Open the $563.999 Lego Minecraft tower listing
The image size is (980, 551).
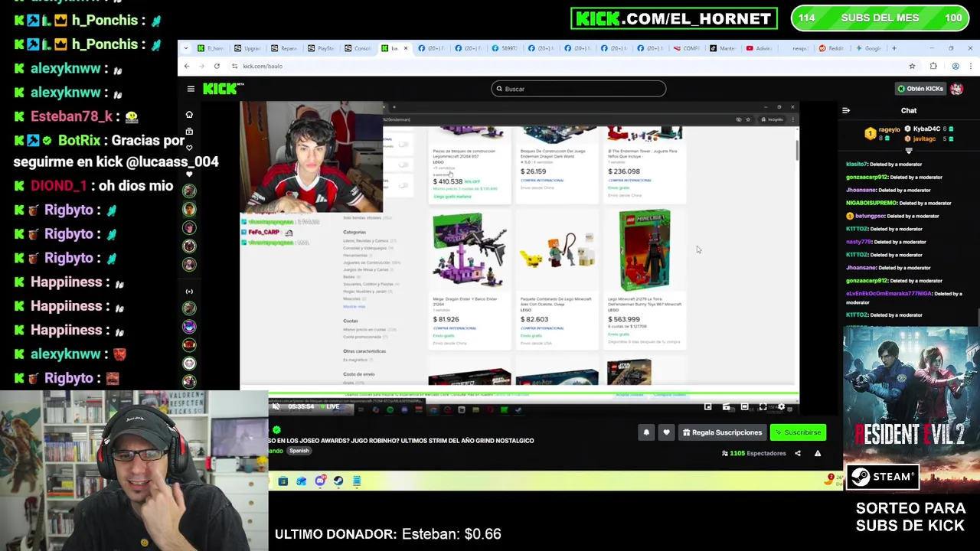coord(645,279)
